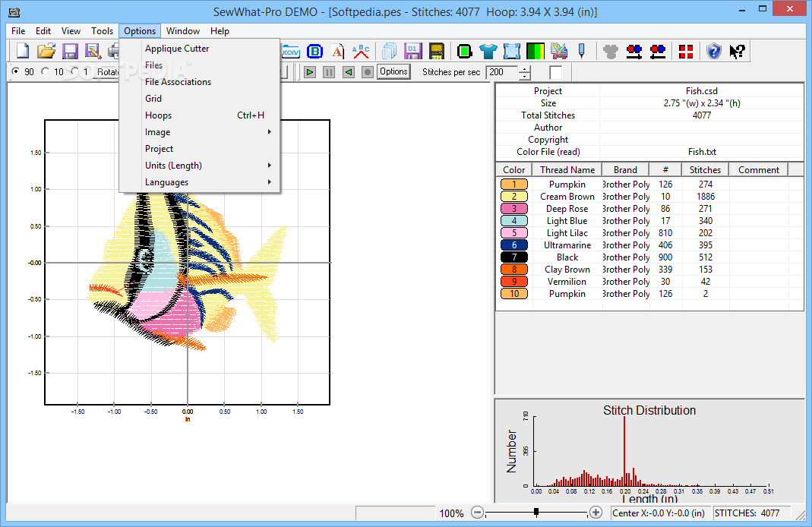Click the stacked pages copy icon
Image resolution: width=812 pixels, height=527 pixels.
coord(390,51)
